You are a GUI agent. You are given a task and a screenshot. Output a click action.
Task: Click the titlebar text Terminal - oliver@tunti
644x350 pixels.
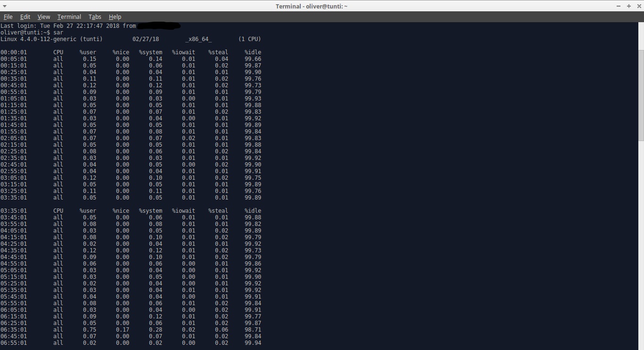coord(311,6)
